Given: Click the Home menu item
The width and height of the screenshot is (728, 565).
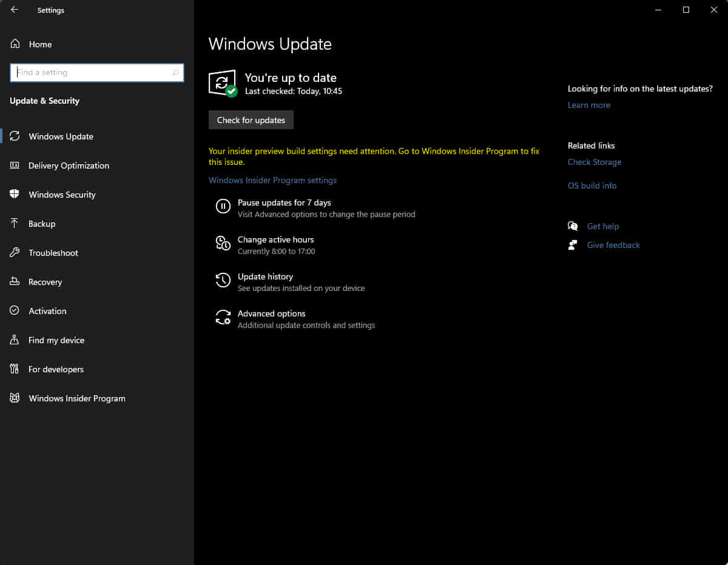Looking at the screenshot, I should click(x=40, y=44).
